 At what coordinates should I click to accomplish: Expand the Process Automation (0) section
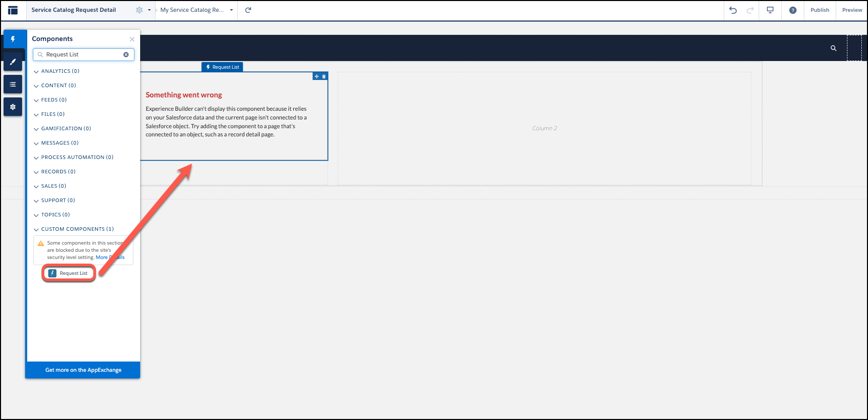coord(73,157)
